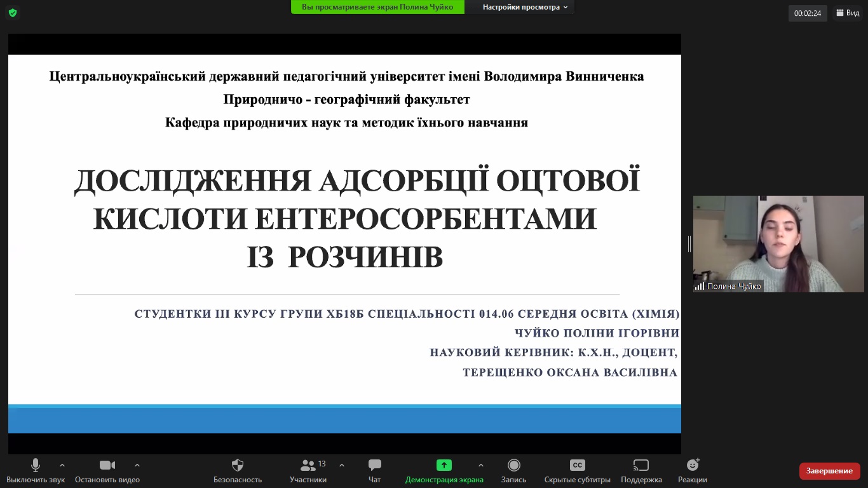Click the green Демонстрация экрана share icon
The image size is (868, 488).
[444, 466]
